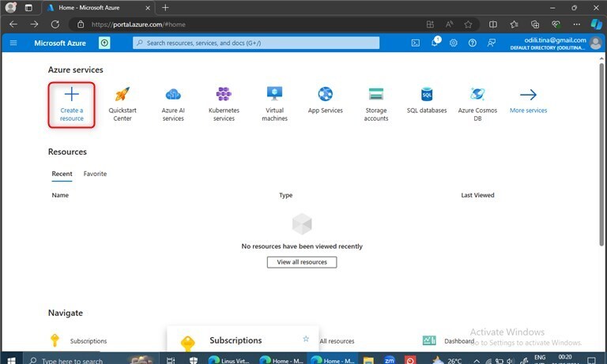
Task: Switch to the Favorite resources tab
Action: (x=95, y=174)
